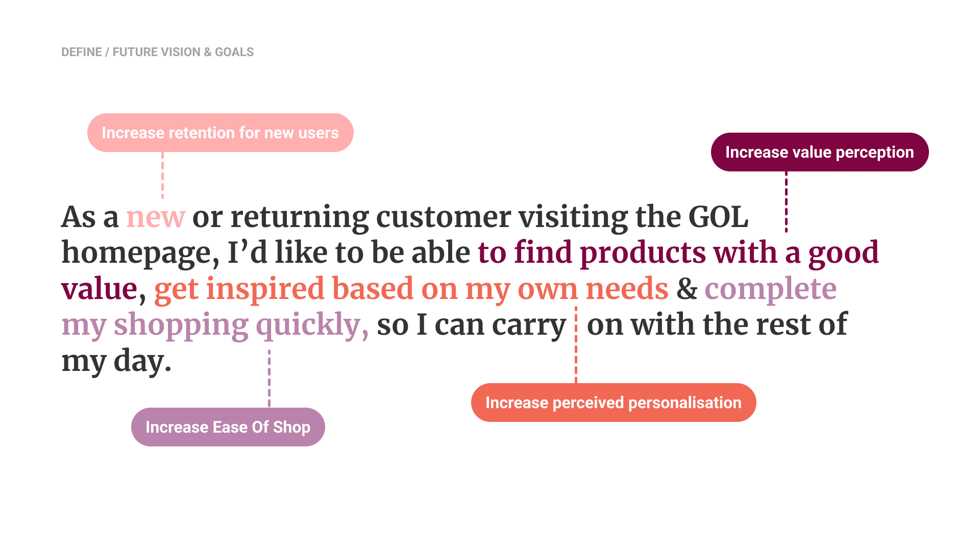Image resolution: width=980 pixels, height=551 pixels.
Task: Click the 'DEFINE / FUTURE VISION & GOALS' header
Action: point(157,52)
